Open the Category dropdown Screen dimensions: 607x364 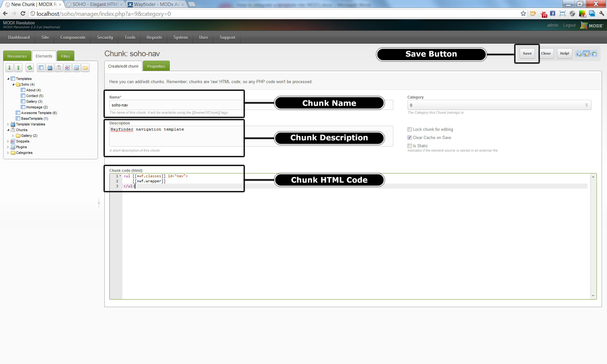tap(499, 105)
